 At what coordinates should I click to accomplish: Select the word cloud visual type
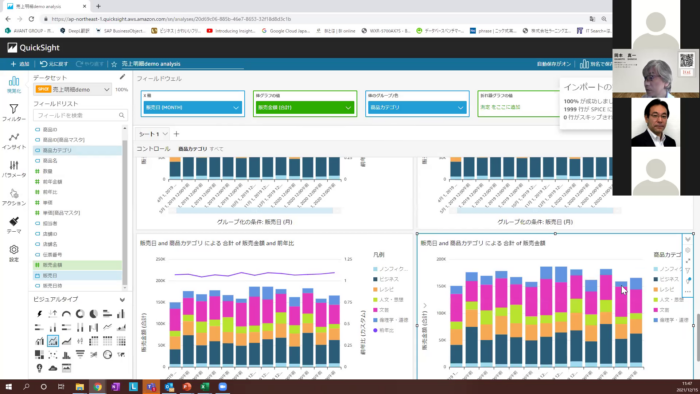point(53,368)
